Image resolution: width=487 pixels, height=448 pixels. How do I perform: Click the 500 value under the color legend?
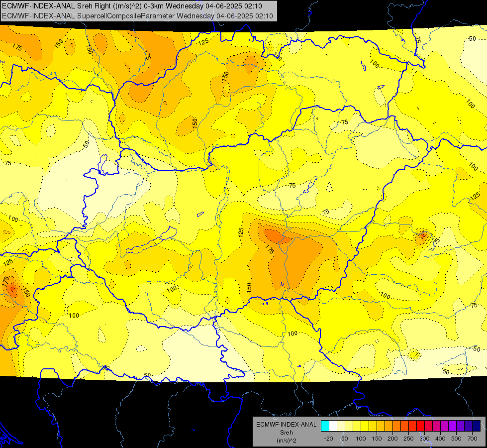456,439
